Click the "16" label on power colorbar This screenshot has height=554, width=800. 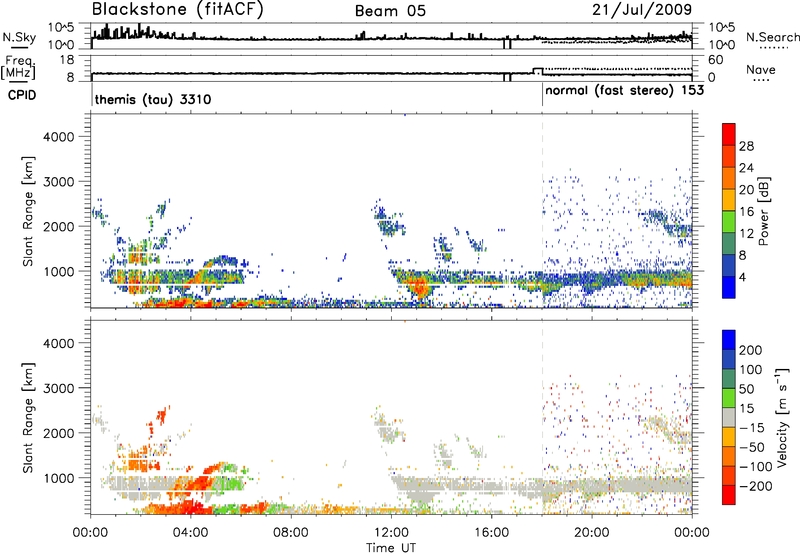coord(746,212)
